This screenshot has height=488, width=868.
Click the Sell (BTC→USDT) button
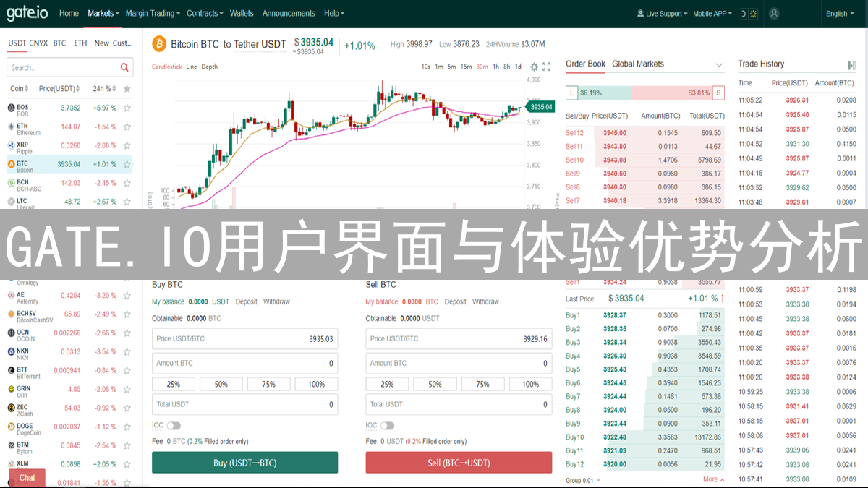point(459,463)
